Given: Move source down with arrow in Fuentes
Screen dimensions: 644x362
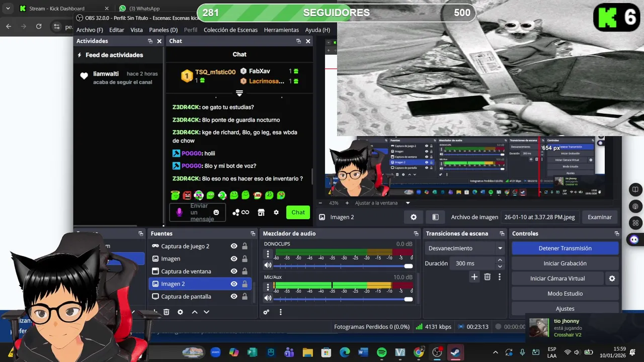Looking at the screenshot, I should tap(206, 312).
